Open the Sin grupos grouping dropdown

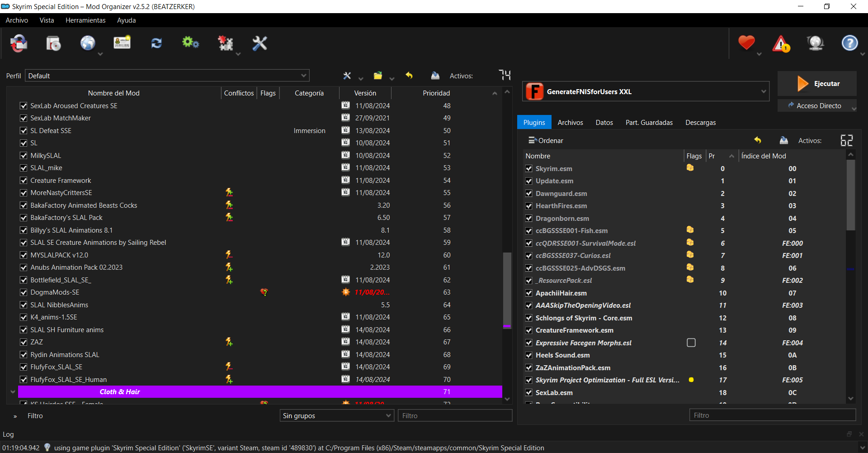pos(337,415)
